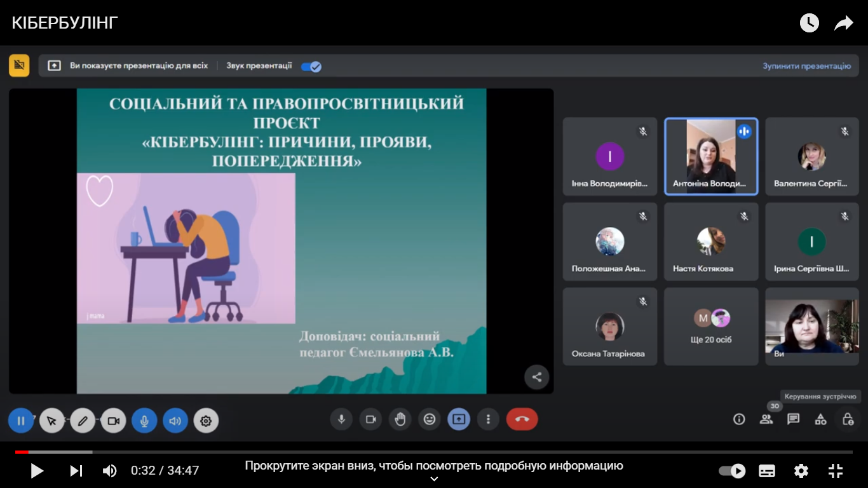Open the 'Ще 20 осіб' participants tile
The height and width of the screenshot is (488, 868).
pos(711,327)
